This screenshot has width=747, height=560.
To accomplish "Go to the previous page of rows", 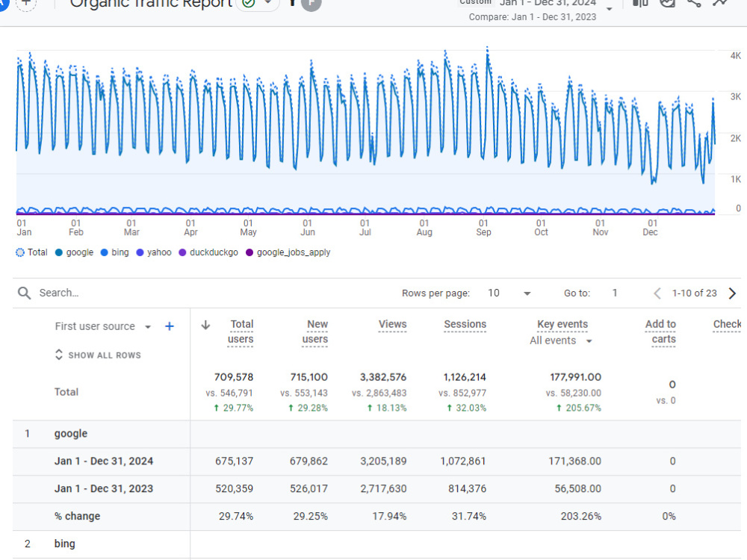I will (x=657, y=293).
